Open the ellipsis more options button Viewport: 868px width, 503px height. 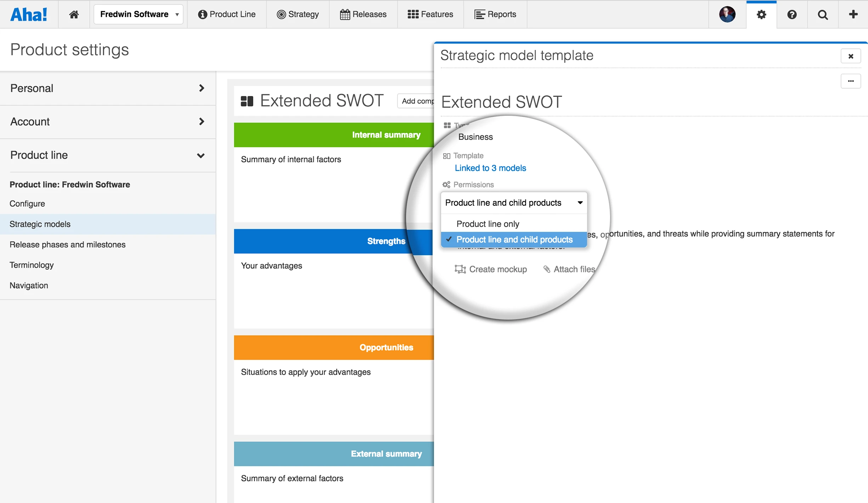pos(850,81)
